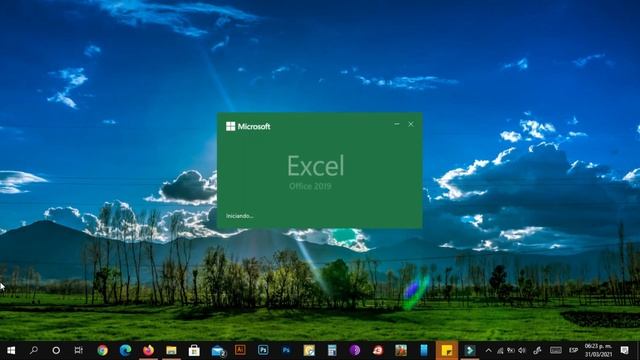Image resolution: width=640 pixels, height=360 pixels.
Task: Launch darker blue Photoshop icon
Action: click(x=286, y=350)
